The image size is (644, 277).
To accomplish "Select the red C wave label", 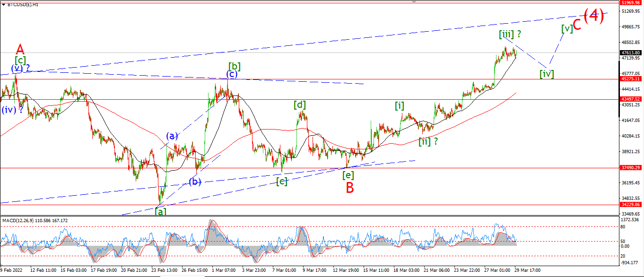I will tap(577, 24).
